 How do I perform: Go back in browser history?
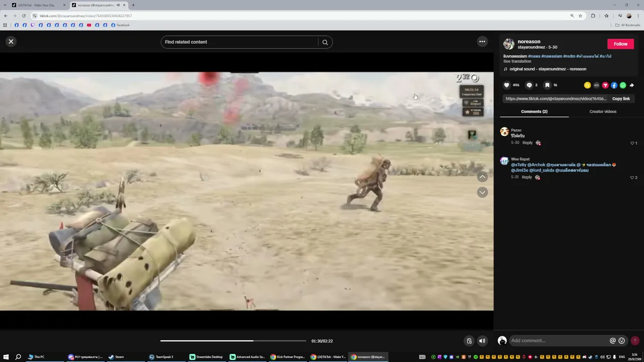pos(6,16)
